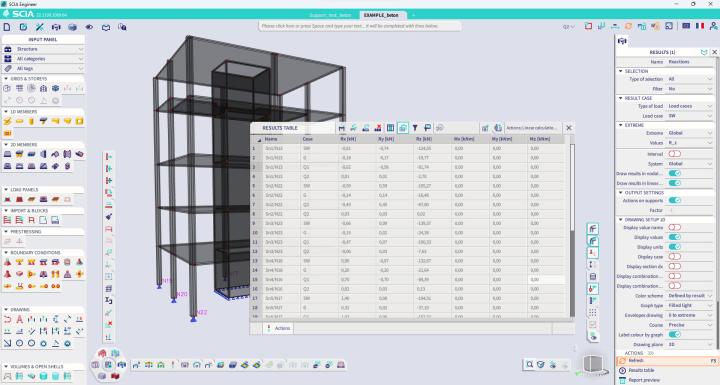Image resolution: width=720 pixels, height=385 pixels.
Task: Open Type of selection dropdown
Action: 690,79
